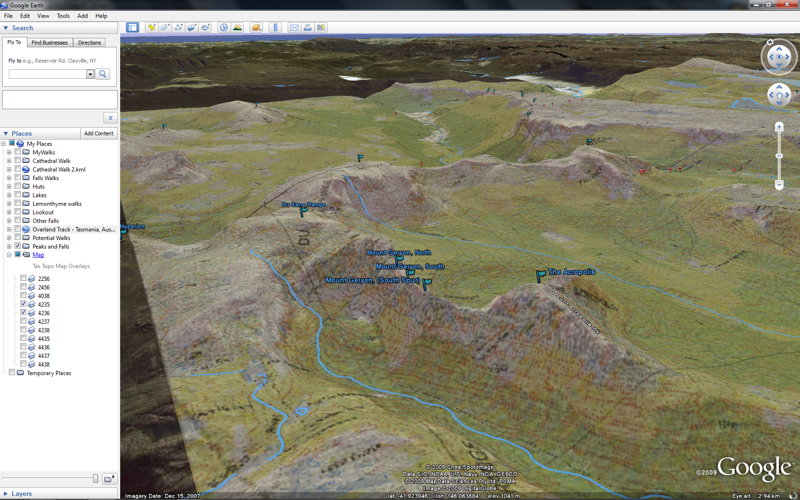Add an image overlay from the toolbar
This screenshot has width=800, height=500.
tap(192, 28)
